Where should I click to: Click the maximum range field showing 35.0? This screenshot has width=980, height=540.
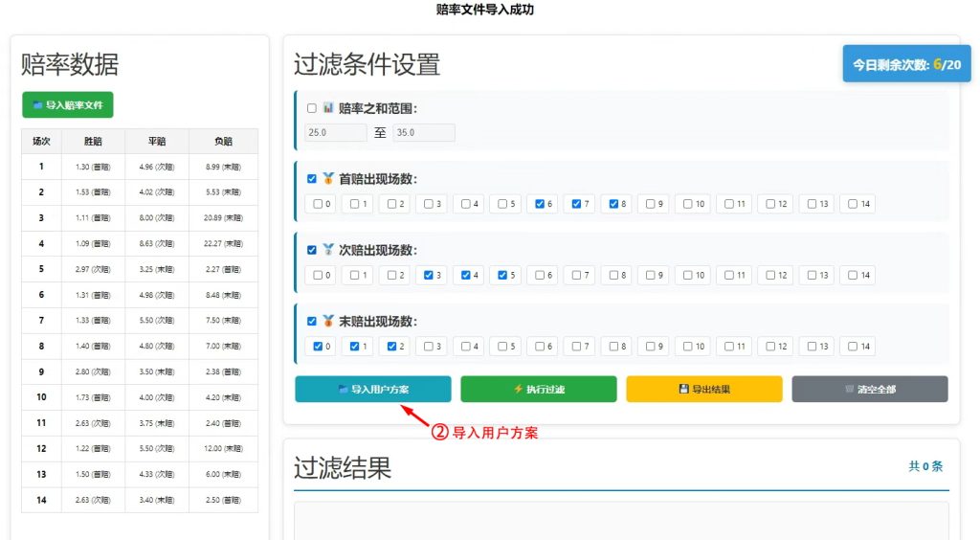(x=424, y=133)
